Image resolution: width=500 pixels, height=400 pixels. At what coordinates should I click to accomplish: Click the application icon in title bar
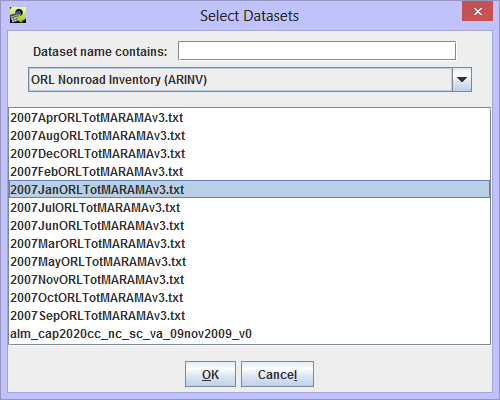click(18, 15)
